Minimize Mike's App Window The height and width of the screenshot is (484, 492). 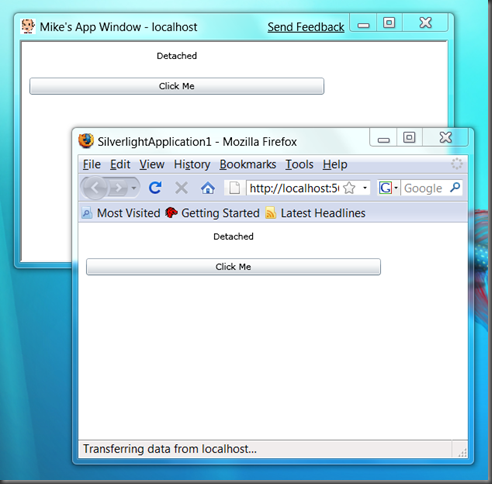pos(363,24)
